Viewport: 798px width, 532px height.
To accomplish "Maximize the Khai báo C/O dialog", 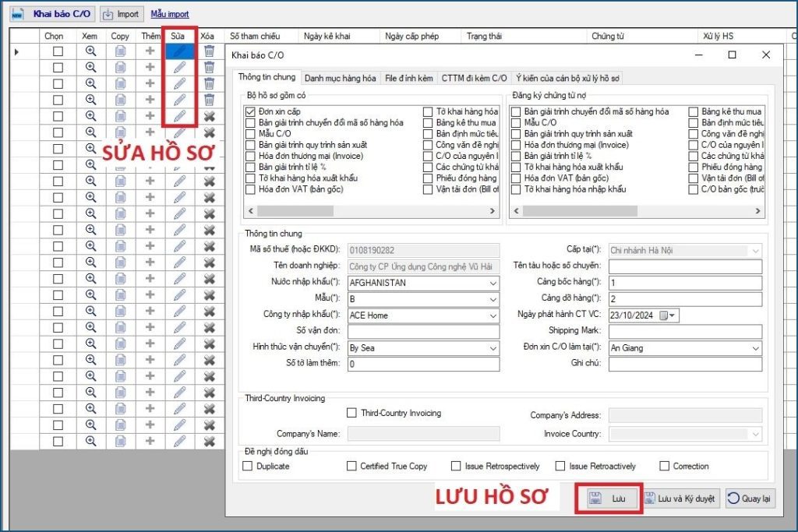I will pyautogui.click(x=732, y=55).
